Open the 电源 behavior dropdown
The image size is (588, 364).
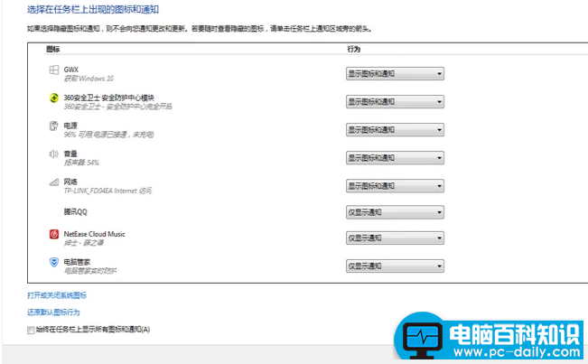coord(395,130)
